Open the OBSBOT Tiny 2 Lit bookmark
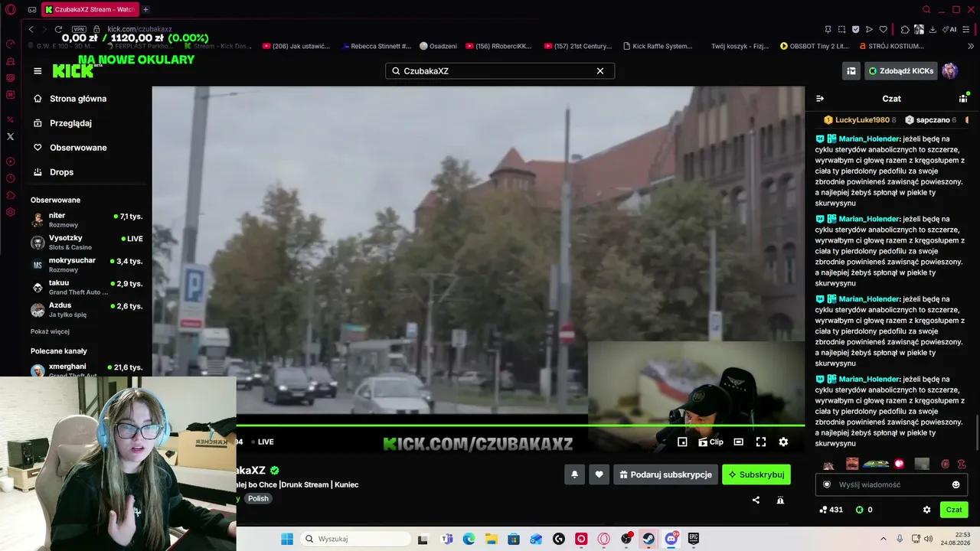Image resolution: width=980 pixels, height=551 pixels. 815,46
